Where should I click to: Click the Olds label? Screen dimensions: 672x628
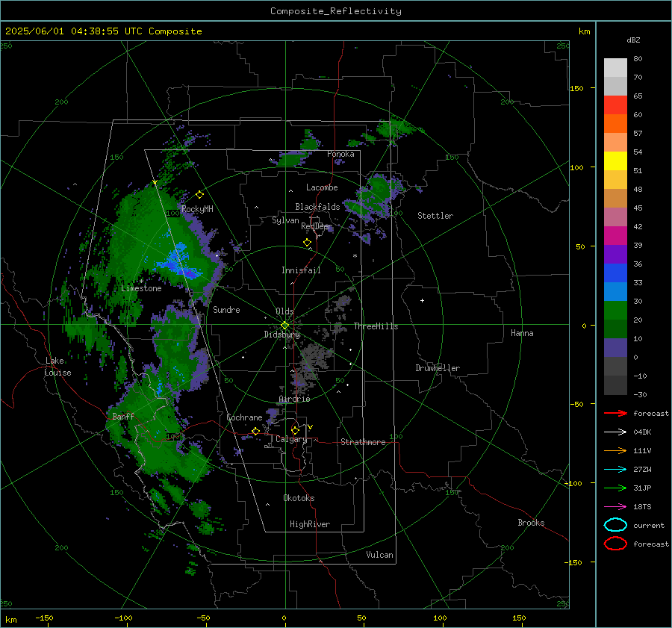point(284,311)
